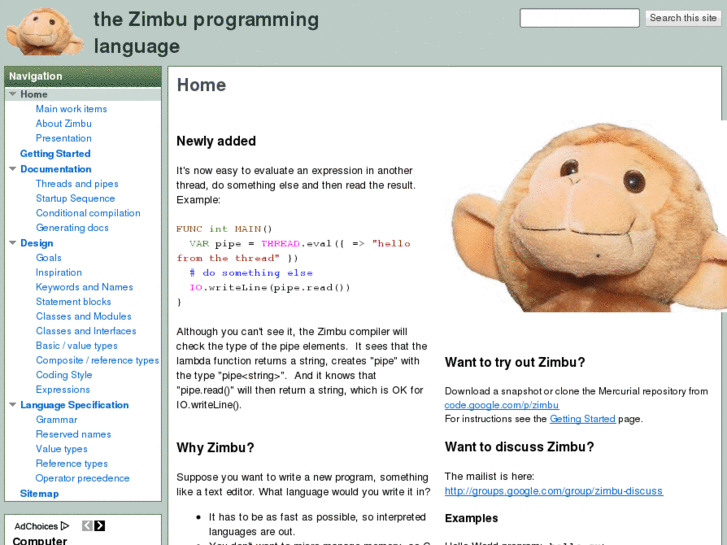Open the About Zimbu page
Image resolution: width=727 pixels, height=545 pixels.
(x=64, y=123)
